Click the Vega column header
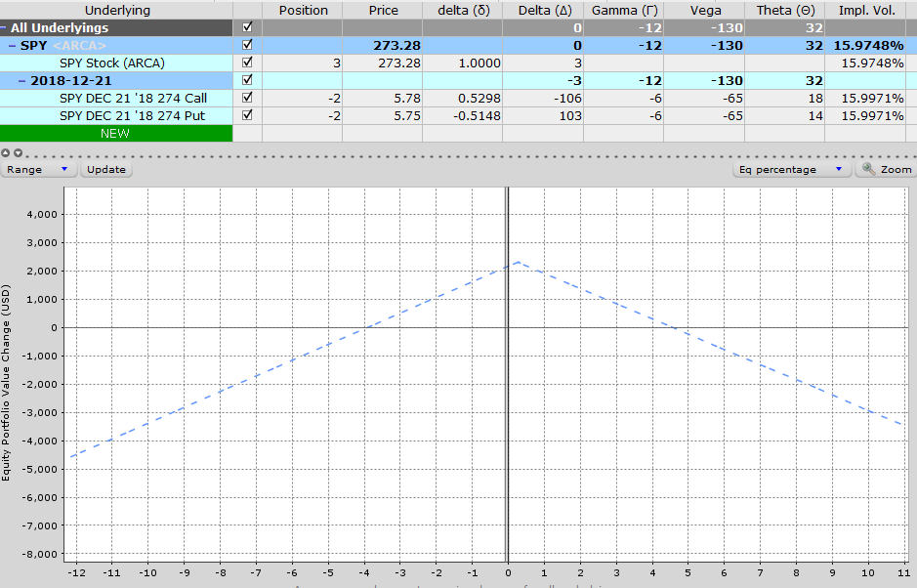917x588 pixels. pos(705,10)
